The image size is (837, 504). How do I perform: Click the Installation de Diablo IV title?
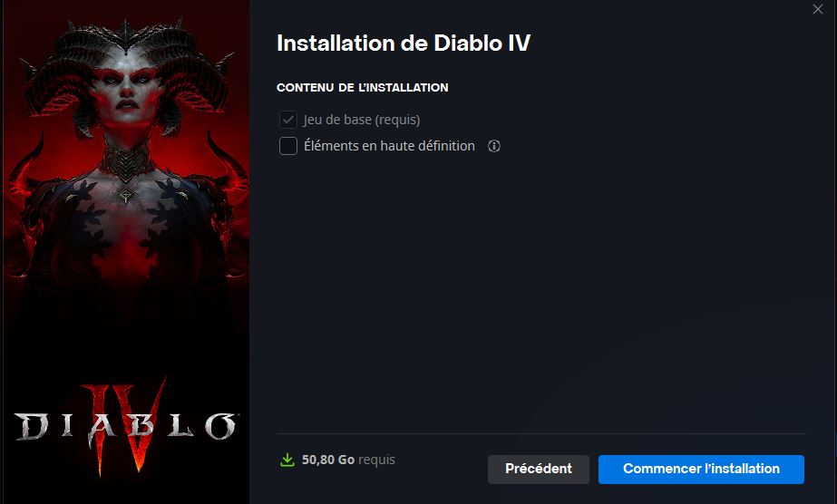404,44
